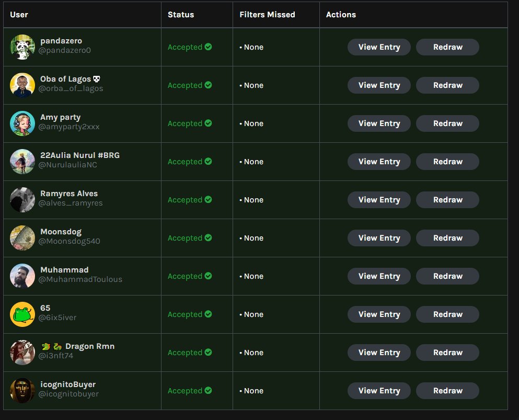Click Moonsdog's fish avatar
Screen dimensions: 519x420
point(22,237)
